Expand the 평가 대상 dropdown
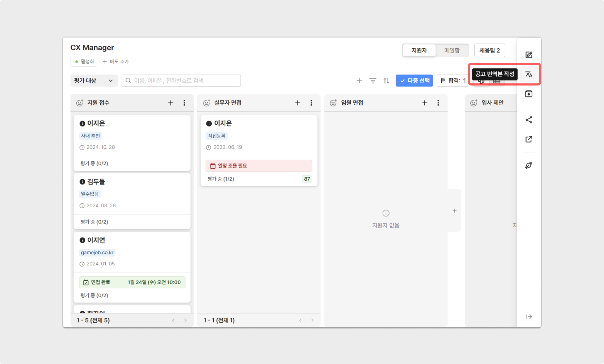604x364 pixels. pos(94,81)
